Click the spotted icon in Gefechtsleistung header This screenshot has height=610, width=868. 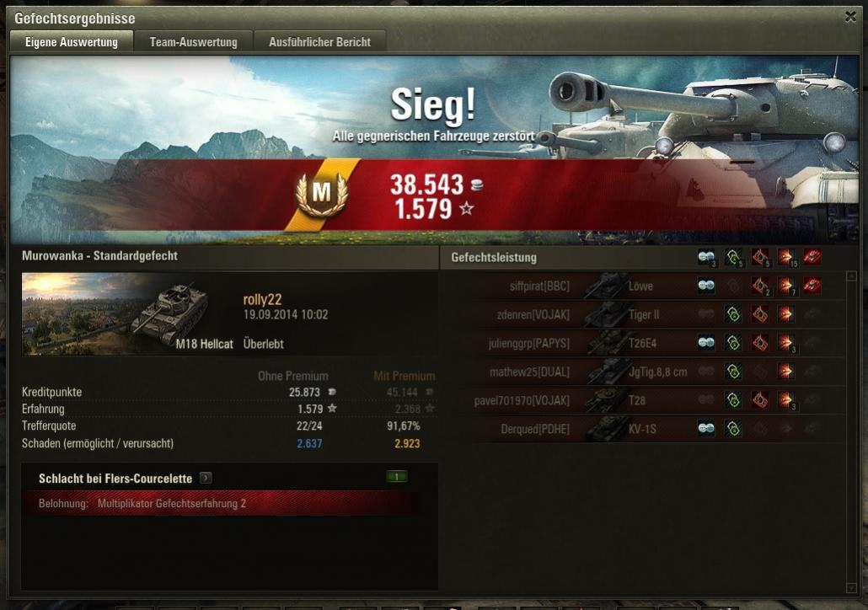706,257
